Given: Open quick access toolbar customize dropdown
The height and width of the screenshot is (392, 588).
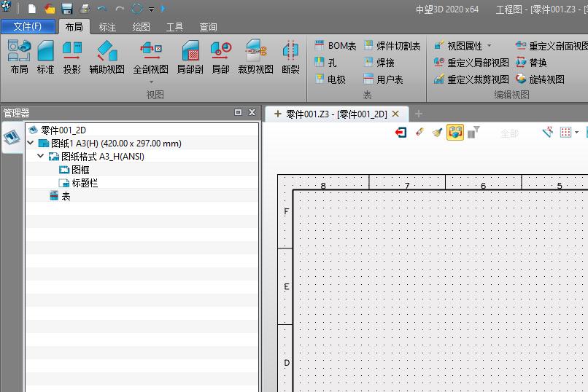Looking at the screenshot, I should tap(151, 9).
